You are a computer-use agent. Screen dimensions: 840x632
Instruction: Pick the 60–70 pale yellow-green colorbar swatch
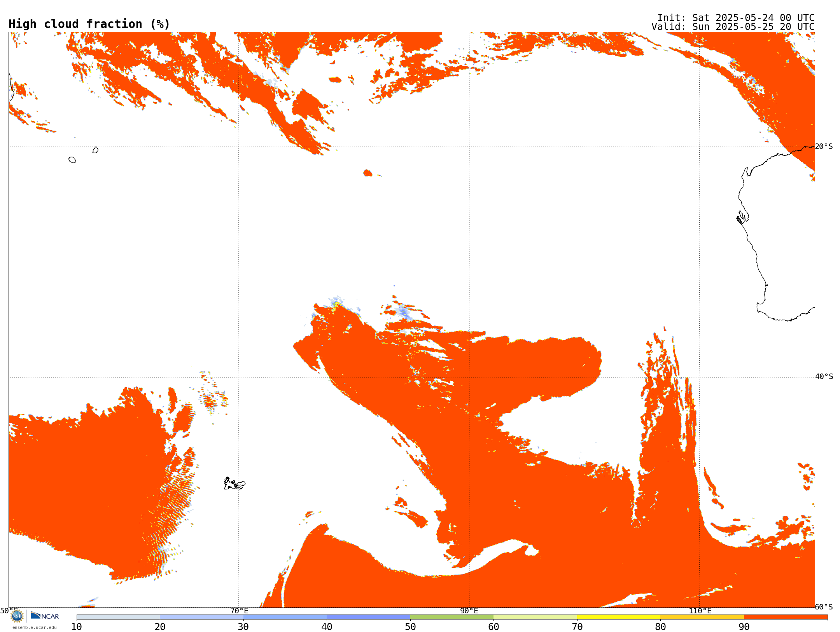[x=535, y=617]
